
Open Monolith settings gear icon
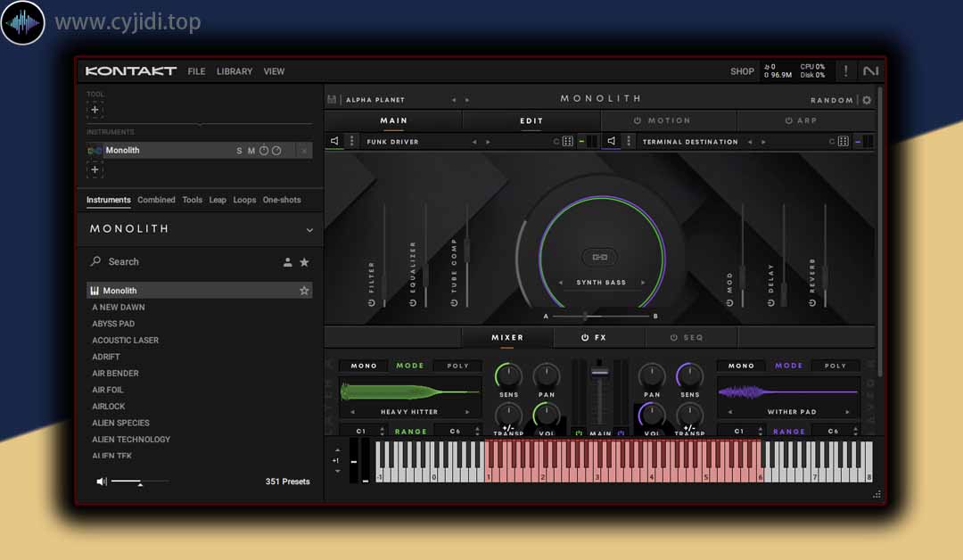[867, 100]
